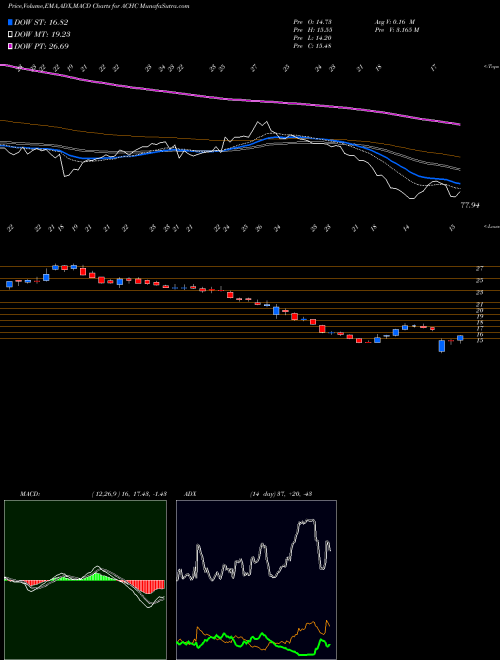Open the MACD histogram chart thumbnail

(x=85, y=580)
